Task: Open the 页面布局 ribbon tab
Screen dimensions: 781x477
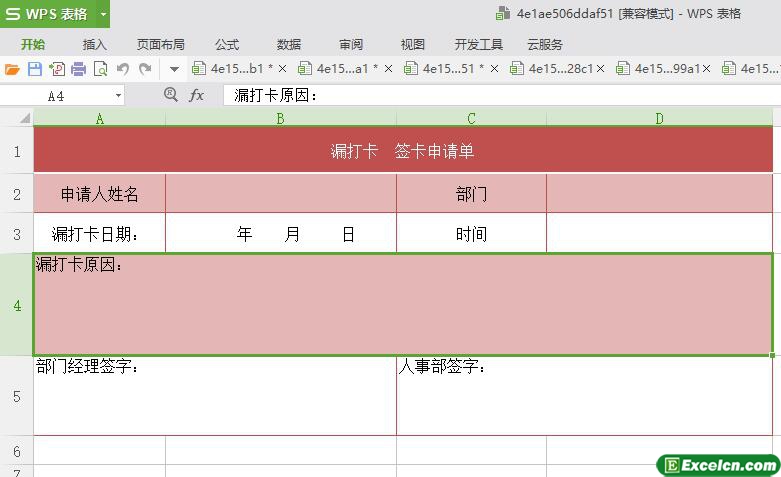Action: point(160,44)
